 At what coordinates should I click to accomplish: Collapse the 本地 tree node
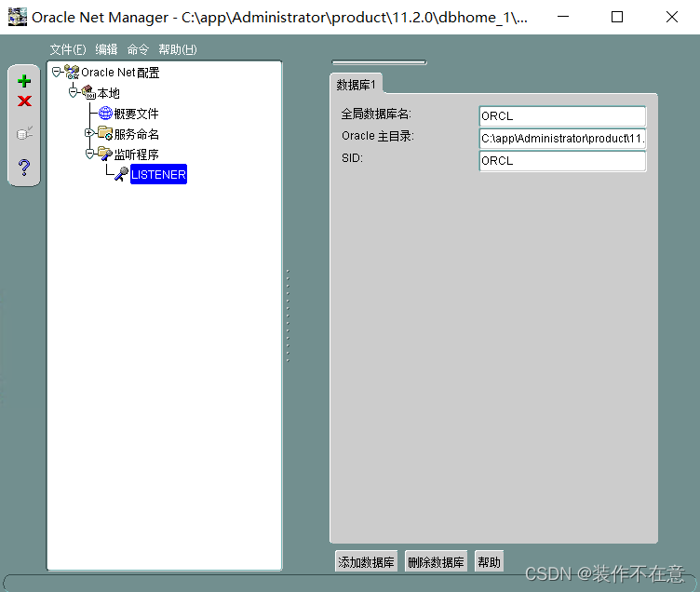[74, 92]
